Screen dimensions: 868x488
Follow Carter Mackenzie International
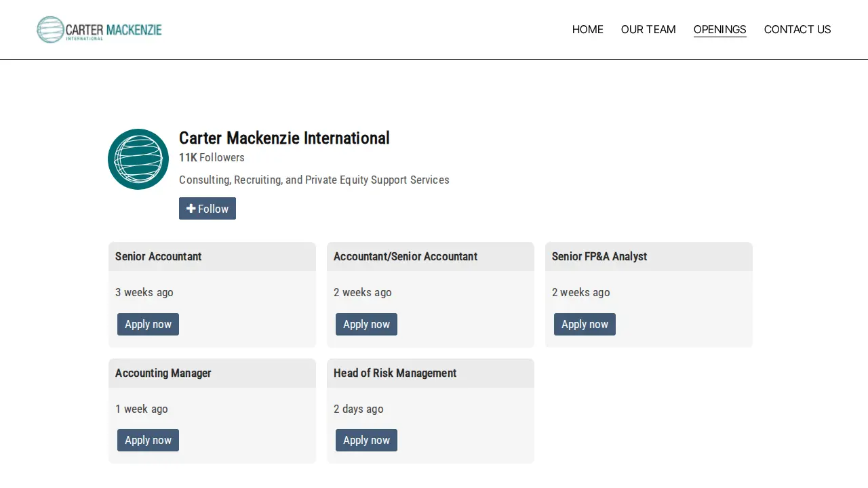pos(208,209)
